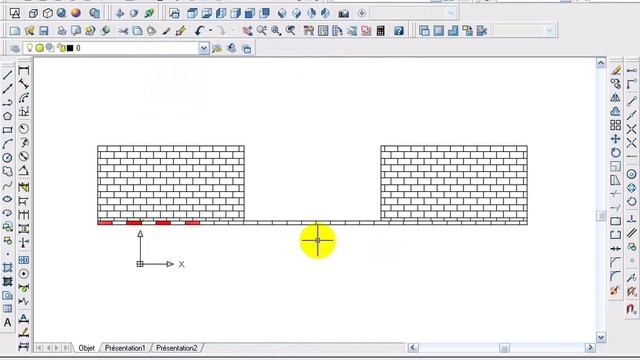Select the Ellipse draw tool
The height and width of the screenshot is (360, 640).
7,199
